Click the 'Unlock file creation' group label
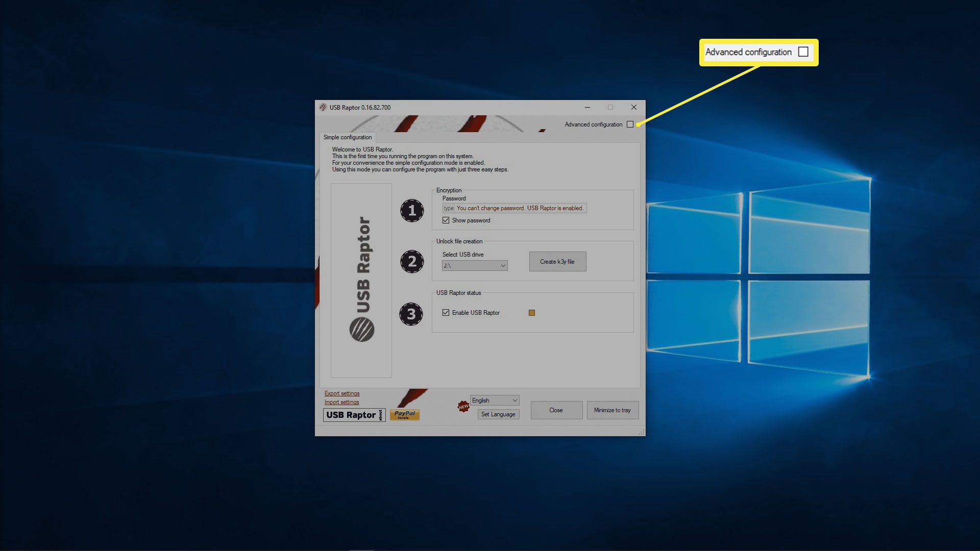The width and height of the screenshot is (980, 551). [x=459, y=241]
